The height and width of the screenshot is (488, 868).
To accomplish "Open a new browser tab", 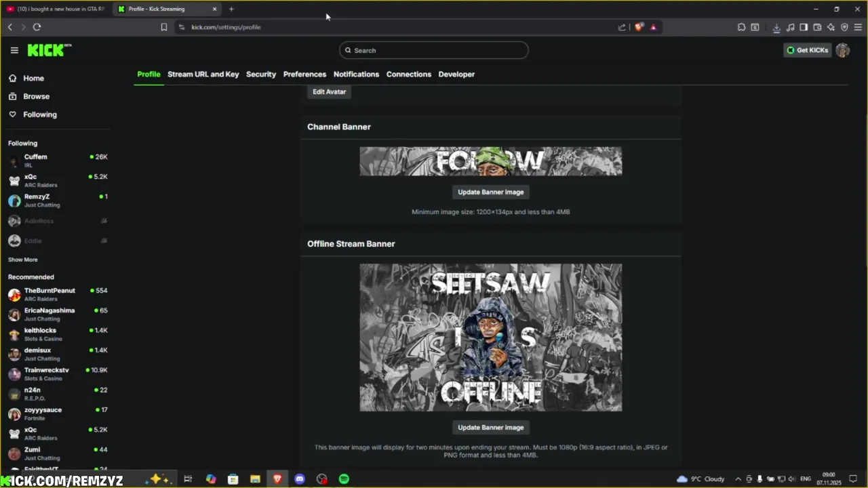I will (231, 9).
